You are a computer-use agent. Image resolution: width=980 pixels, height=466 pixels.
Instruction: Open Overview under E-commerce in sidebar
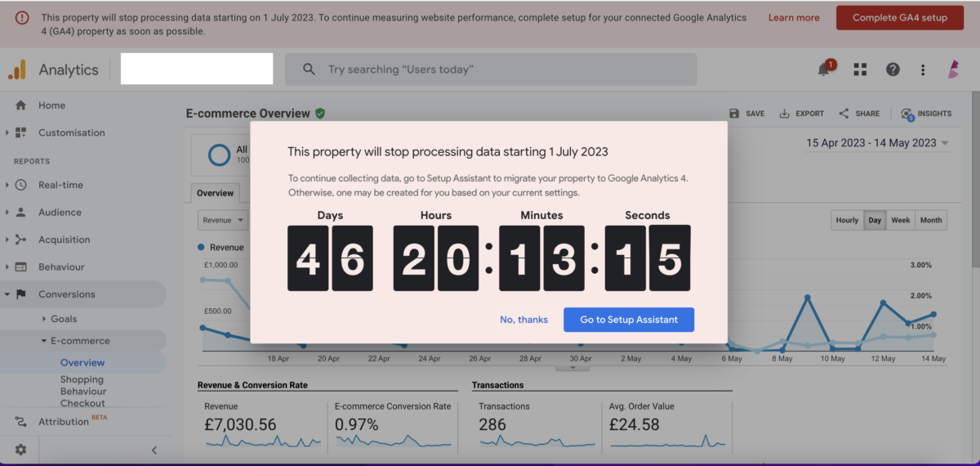tap(82, 362)
